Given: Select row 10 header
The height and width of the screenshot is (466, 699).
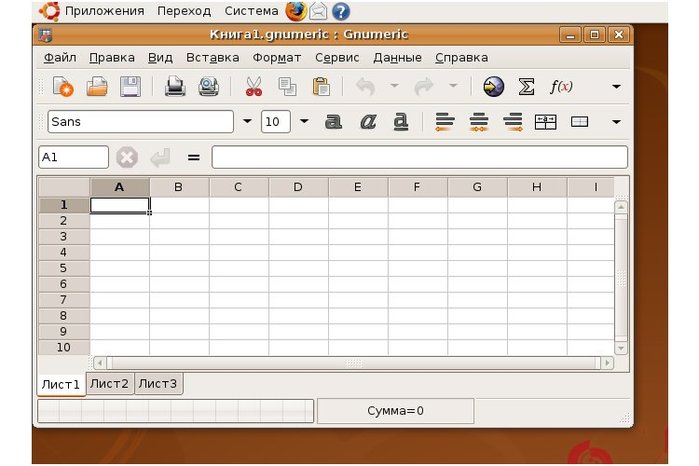Looking at the screenshot, I should coord(64,347).
